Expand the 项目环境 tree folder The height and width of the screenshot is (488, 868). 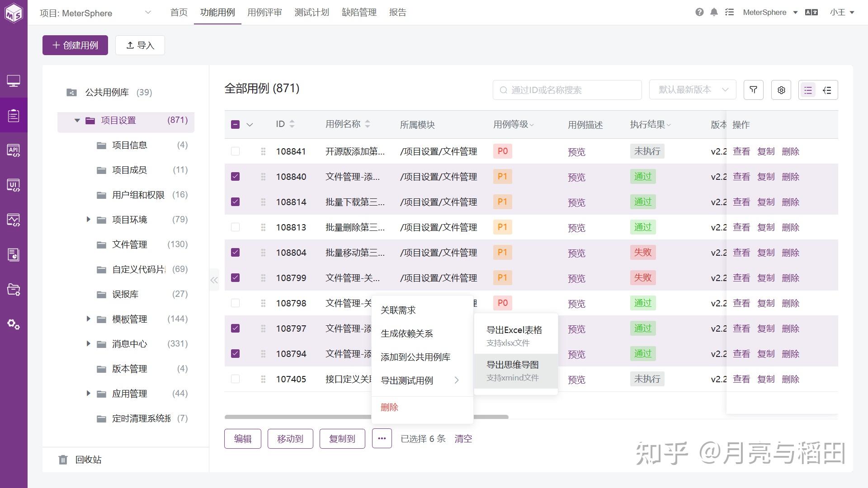pyautogui.click(x=89, y=220)
